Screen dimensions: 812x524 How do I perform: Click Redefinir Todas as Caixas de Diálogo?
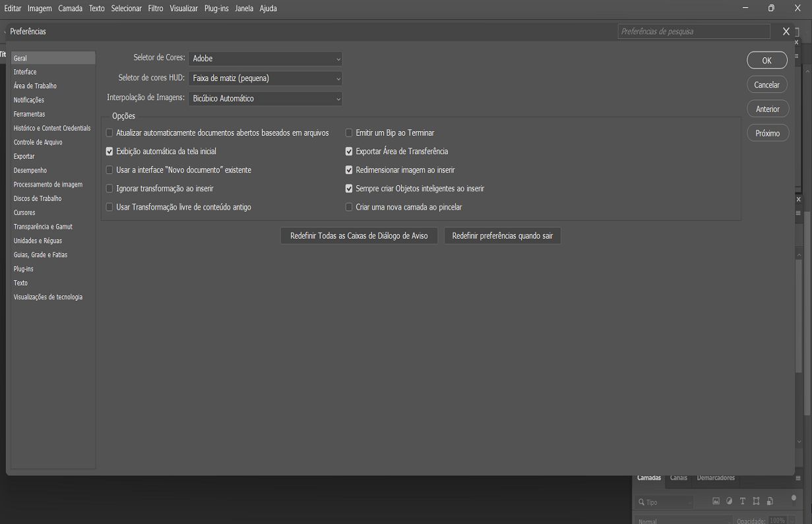[359, 235]
